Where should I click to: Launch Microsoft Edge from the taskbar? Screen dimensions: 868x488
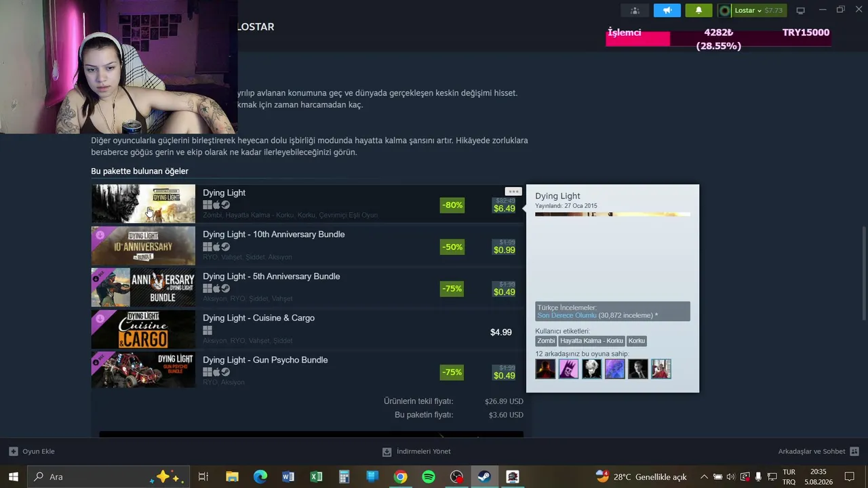click(260, 476)
